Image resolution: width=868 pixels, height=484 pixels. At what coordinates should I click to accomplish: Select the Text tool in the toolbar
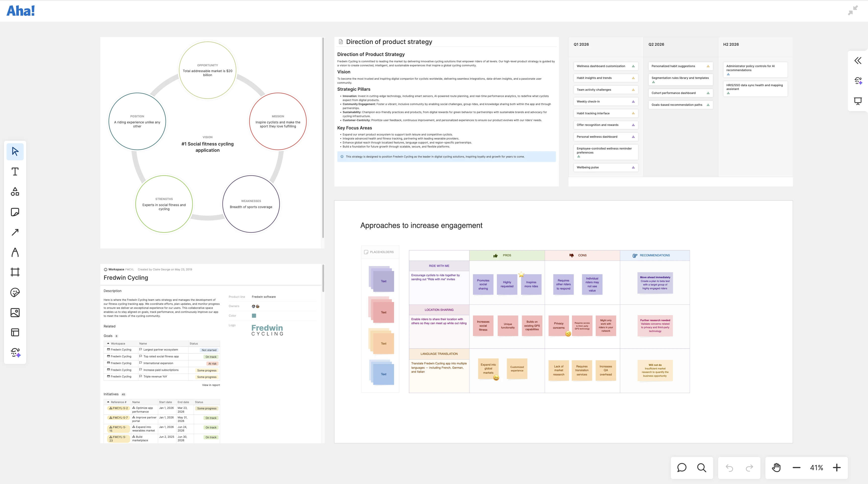(x=15, y=171)
